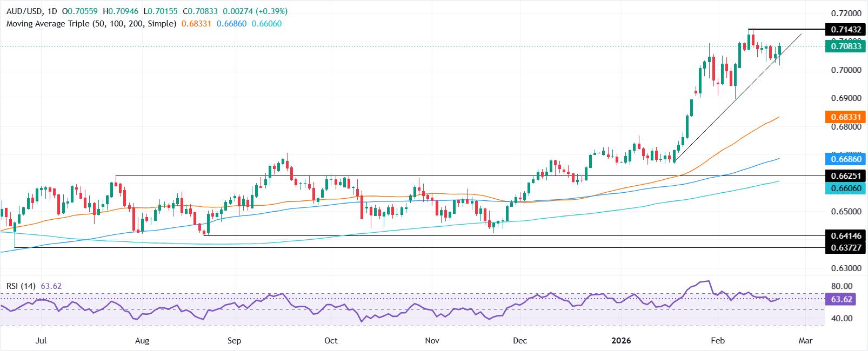Image resolution: width=868 pixels, height=351 pixels.
Task: Click the RSI 80.00 axis label
Action: (x=842, y=286)
